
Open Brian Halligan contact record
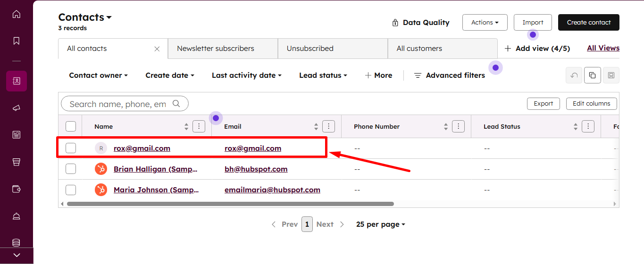click(x=156, y=169)
